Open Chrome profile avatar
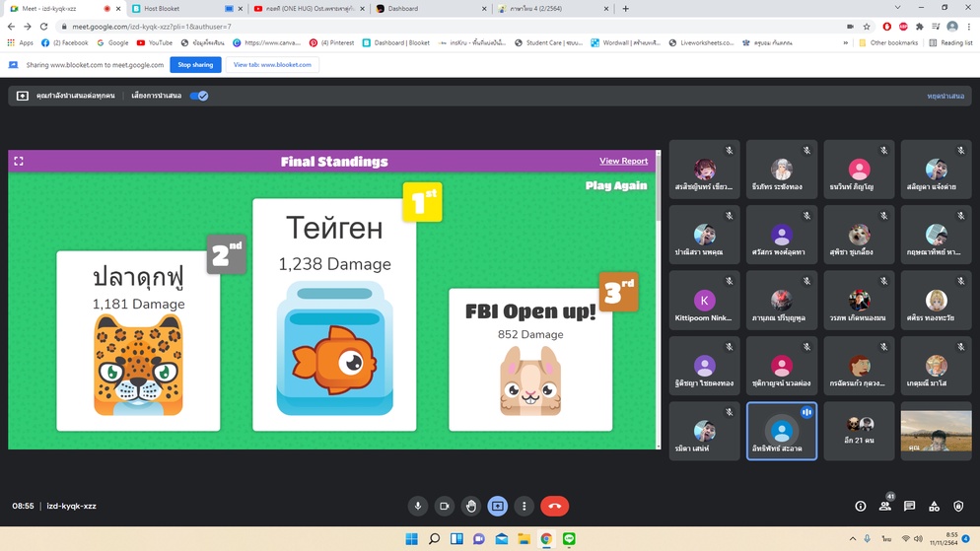This screenshot has height=551, width=980. (x=952, y=27)
